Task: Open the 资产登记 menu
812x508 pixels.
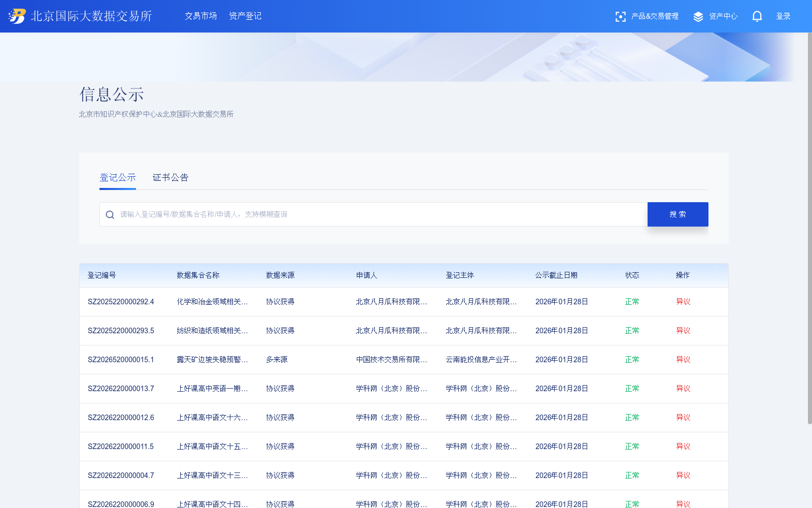Action: [x=245, y=16]
